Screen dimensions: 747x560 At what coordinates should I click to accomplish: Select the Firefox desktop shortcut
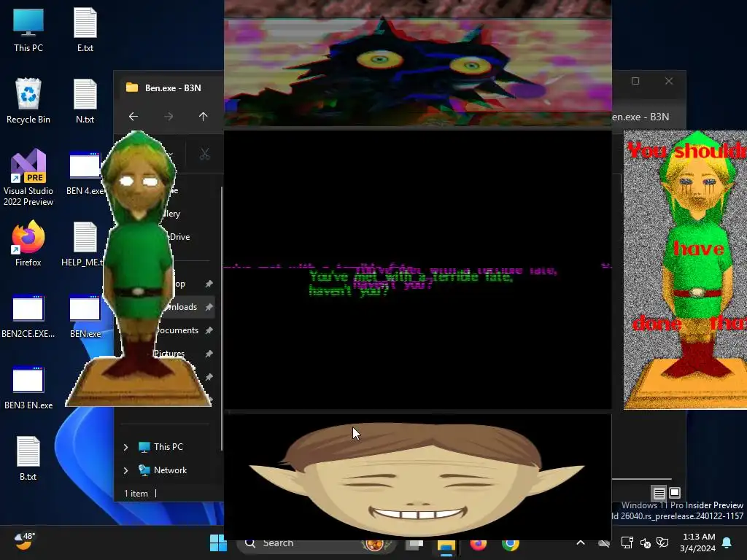pos(28,244)
